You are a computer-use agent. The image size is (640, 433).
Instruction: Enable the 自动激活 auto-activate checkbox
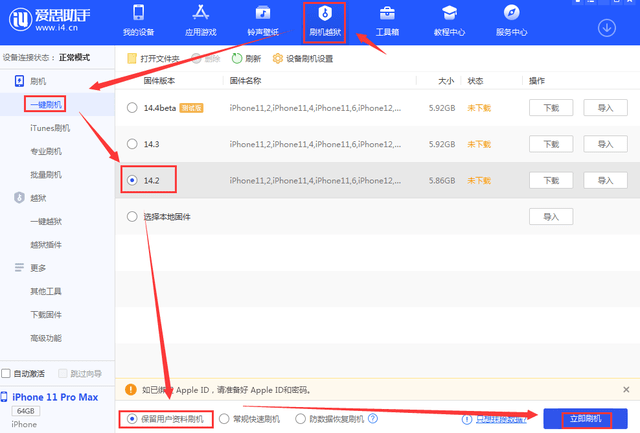click(x=6, y=373)
